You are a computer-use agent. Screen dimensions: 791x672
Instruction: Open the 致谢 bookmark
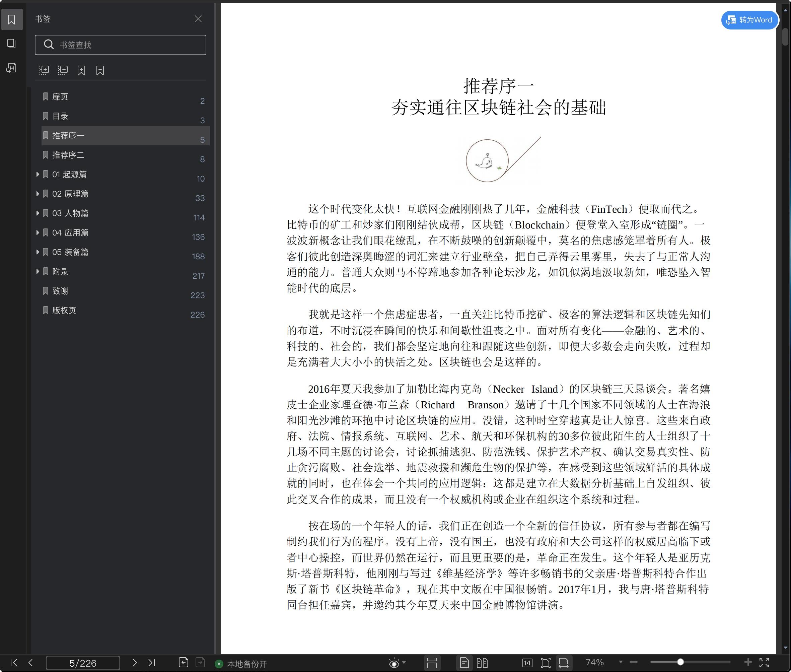126,291
